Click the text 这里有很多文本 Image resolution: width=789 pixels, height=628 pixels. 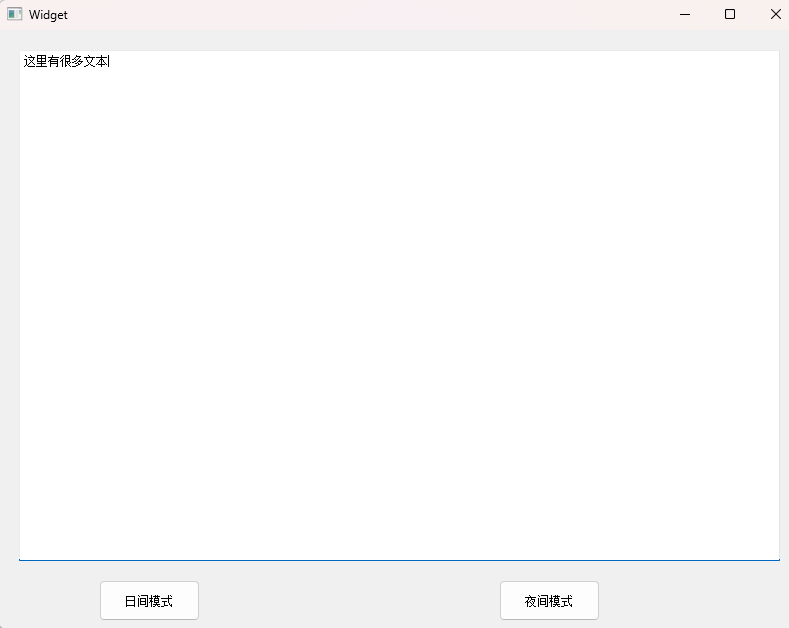(66, 61)
